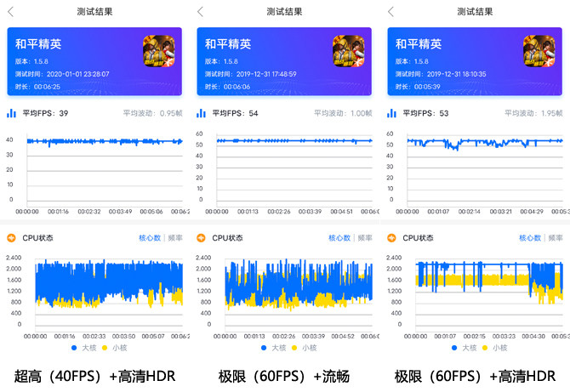570x392 pixels.
Task: Select 核心数 tab in the 60FPS HDR panel
Action: 530,238
